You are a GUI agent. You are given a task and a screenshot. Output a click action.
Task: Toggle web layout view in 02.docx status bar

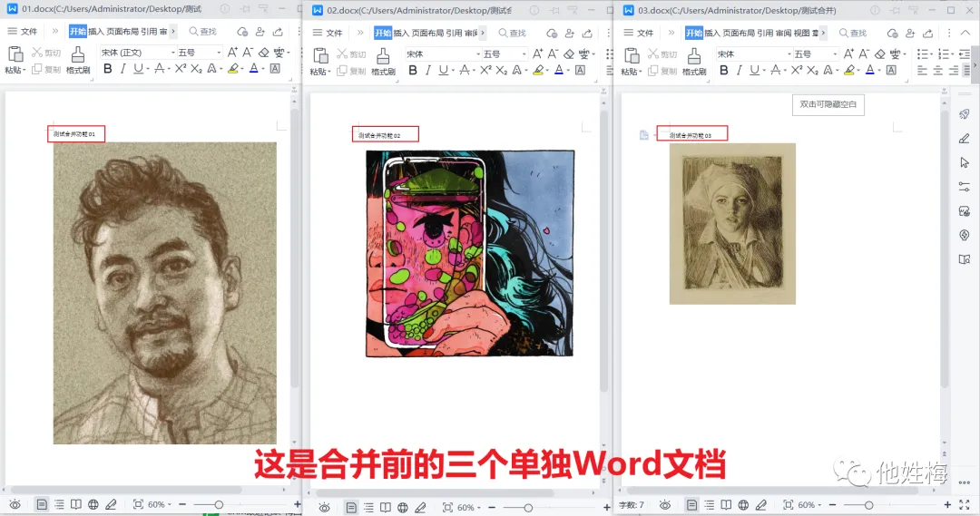coord(403,507)
